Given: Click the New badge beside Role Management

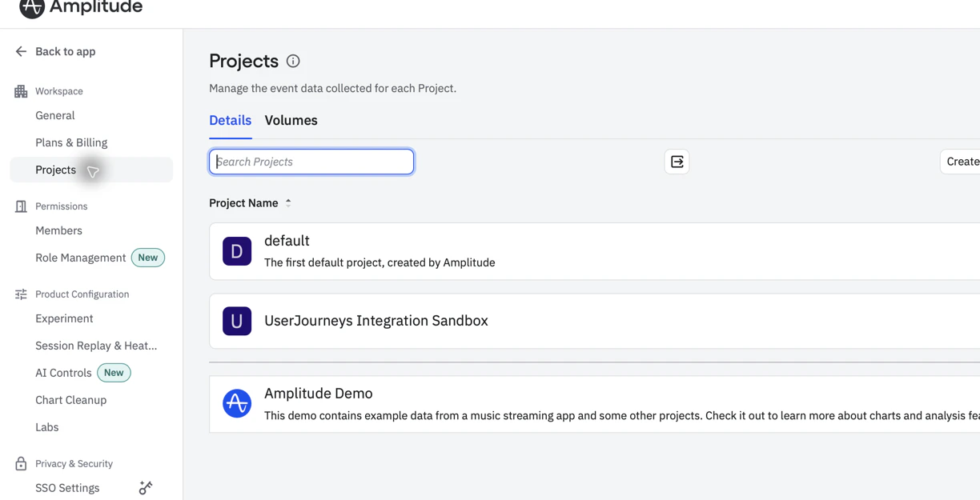Looking at the screenshot, I should point(148,258).
